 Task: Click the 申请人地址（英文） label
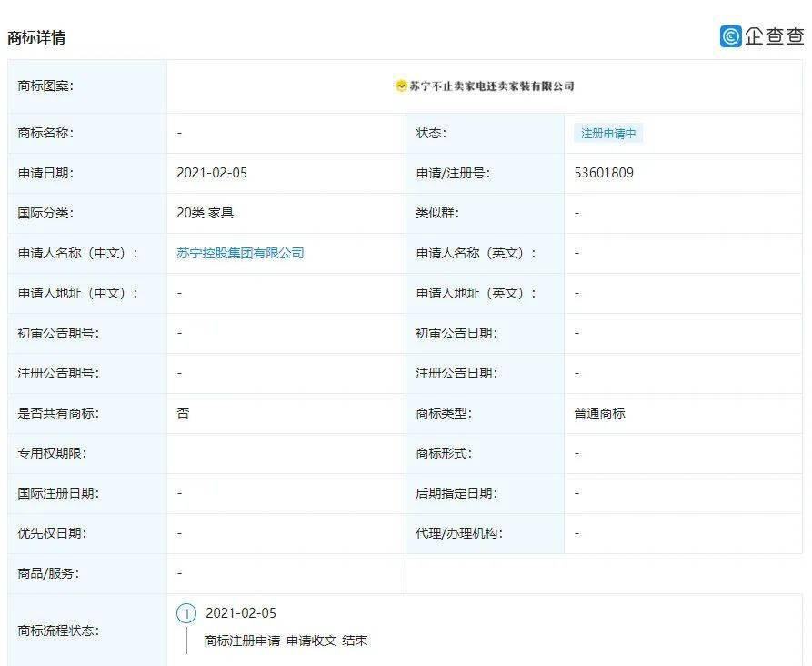tap(476, 293)
